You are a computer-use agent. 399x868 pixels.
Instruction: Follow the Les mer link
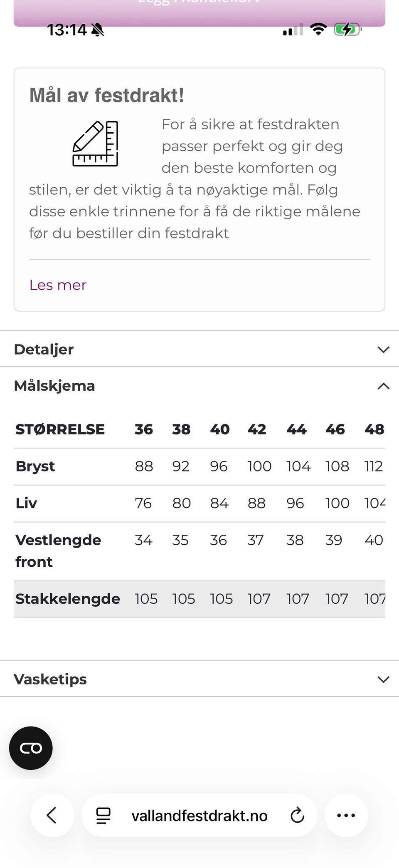tap(58, 285)
